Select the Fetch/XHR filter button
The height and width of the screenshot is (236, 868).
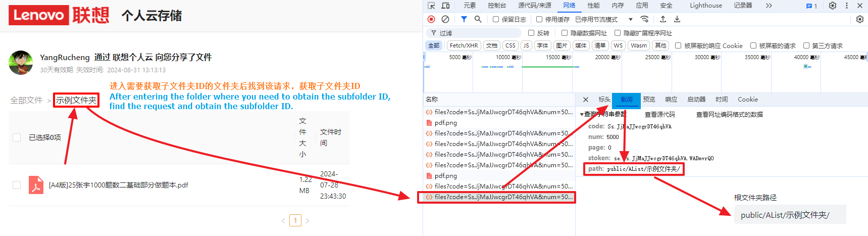(x=464, y=45)
